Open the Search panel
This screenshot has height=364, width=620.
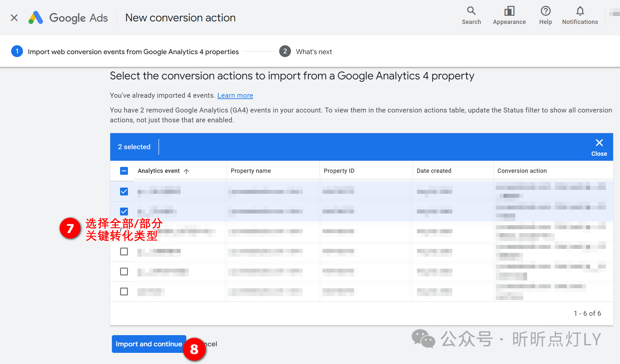pyautogui.click(x=471, y=15)
